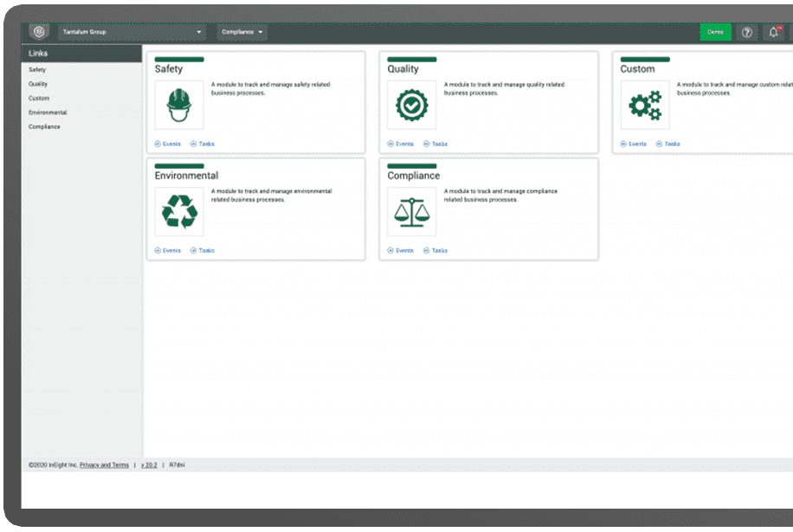Expand the Tantalum Group dropdown
This screenshot has height=532, width=793.
point(132,32)
